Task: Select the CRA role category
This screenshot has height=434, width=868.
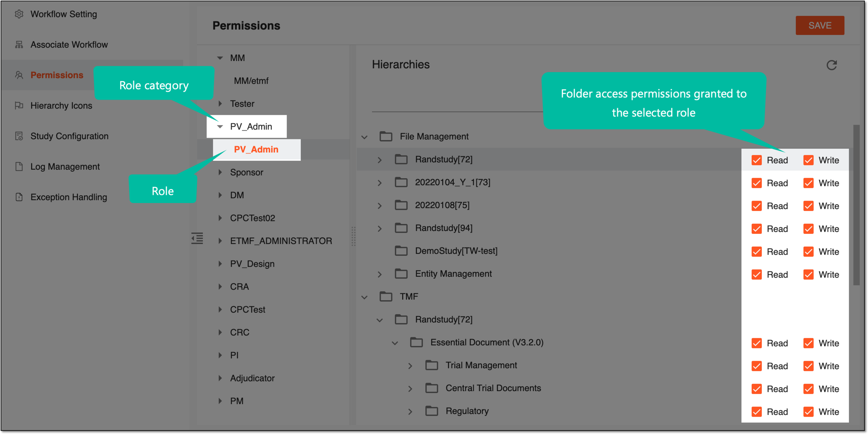Action: [x=239, y=287]
